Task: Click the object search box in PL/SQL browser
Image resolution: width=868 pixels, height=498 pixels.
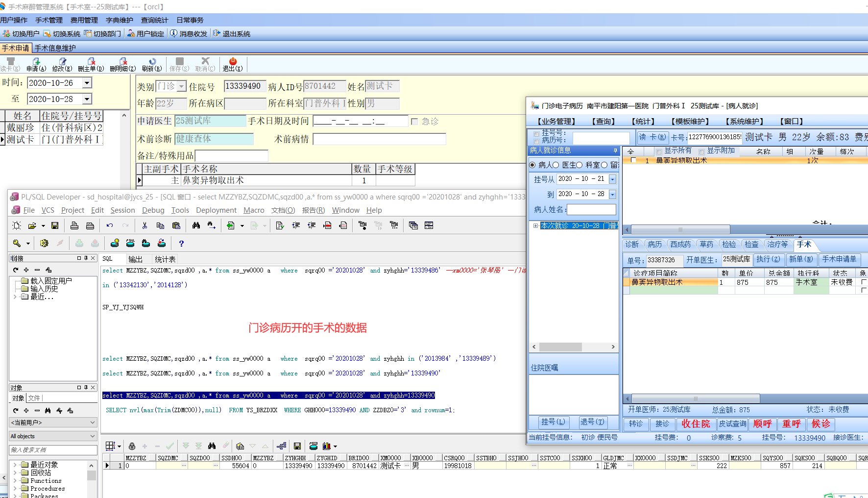Action: 53,450
